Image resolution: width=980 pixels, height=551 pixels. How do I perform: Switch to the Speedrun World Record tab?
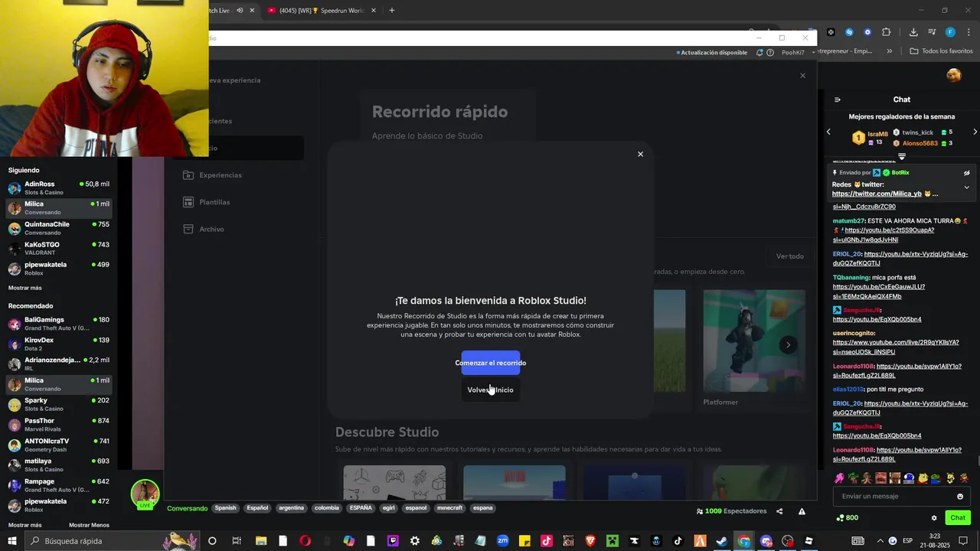(322, 11)
